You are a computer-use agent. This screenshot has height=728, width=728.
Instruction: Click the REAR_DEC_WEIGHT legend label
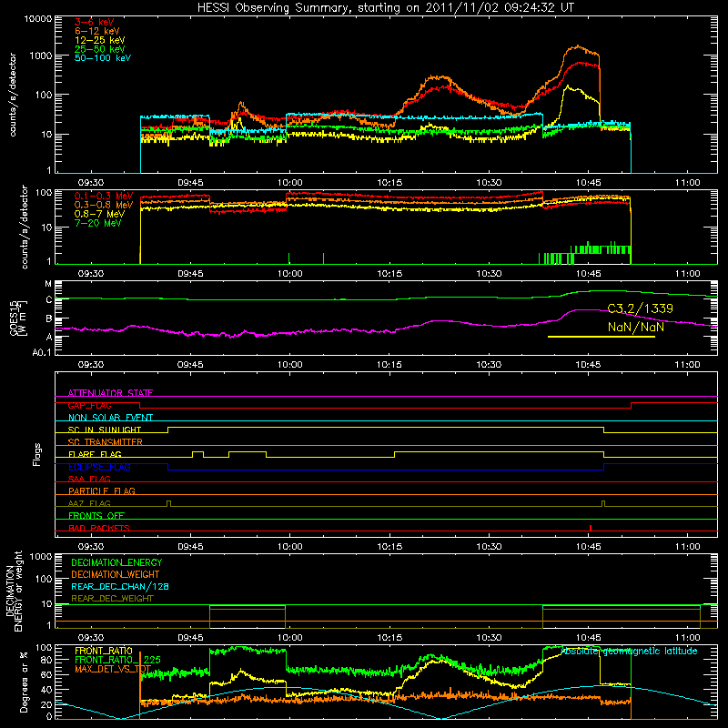click(x=112, y=599)
